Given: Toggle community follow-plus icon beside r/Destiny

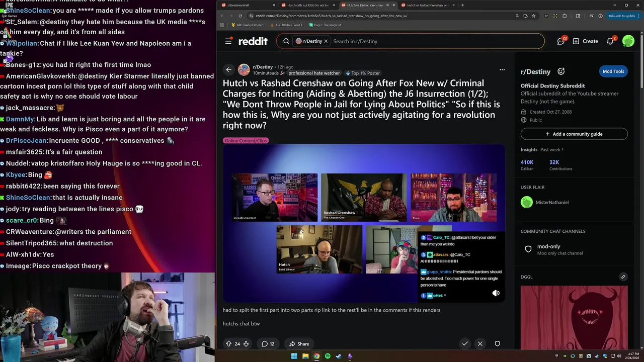Looking at the screenshot, I should coord(561,71).
